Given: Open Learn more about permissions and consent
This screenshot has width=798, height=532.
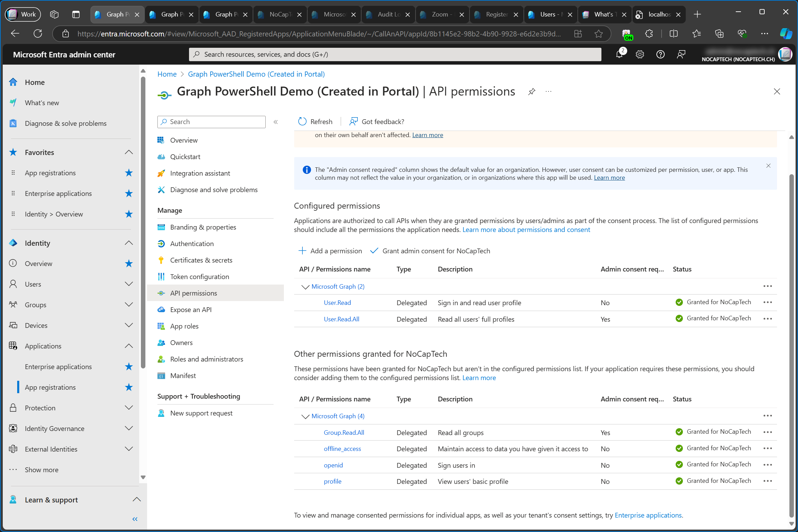Looking at the screenshot, I should [526, 230].
